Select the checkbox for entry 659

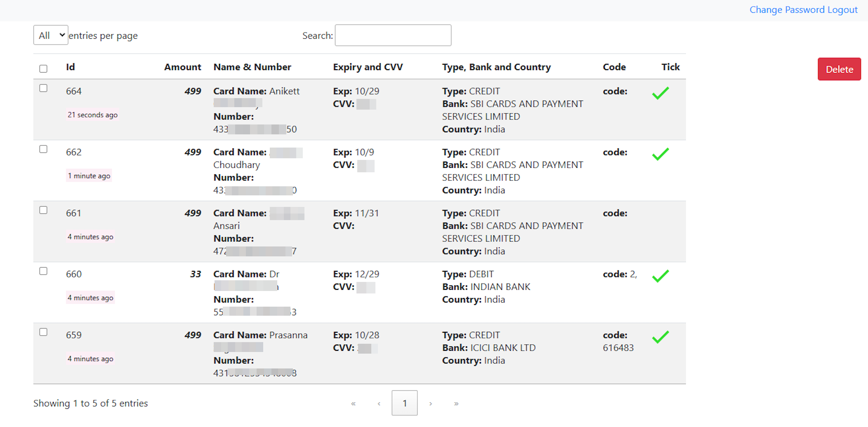43,332
